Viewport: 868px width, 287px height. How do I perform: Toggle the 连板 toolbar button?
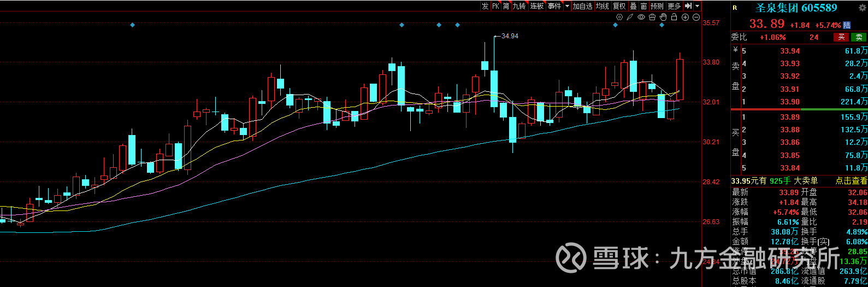tap(537, 6)
